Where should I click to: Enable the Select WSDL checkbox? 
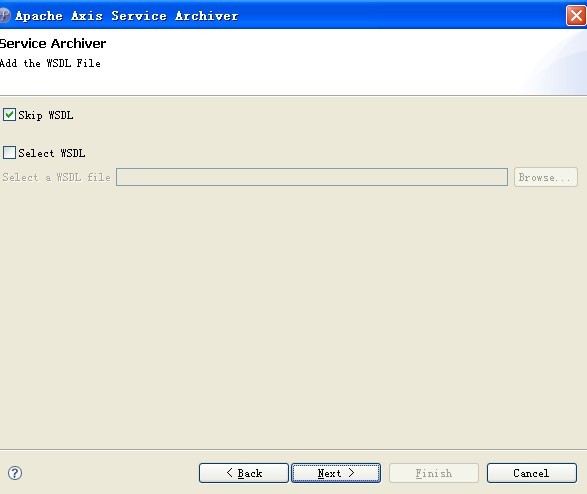click(x=9, y=153)
